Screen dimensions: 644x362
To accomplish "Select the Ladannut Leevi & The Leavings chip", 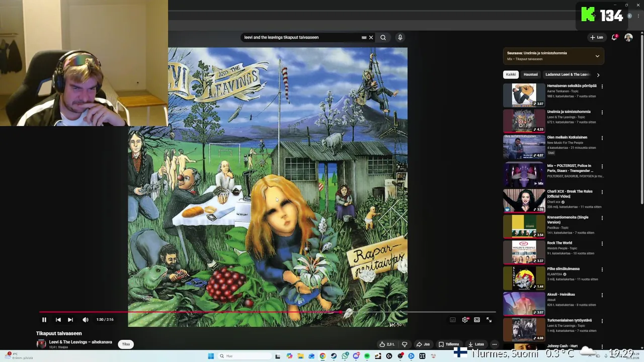I will 568,74.
